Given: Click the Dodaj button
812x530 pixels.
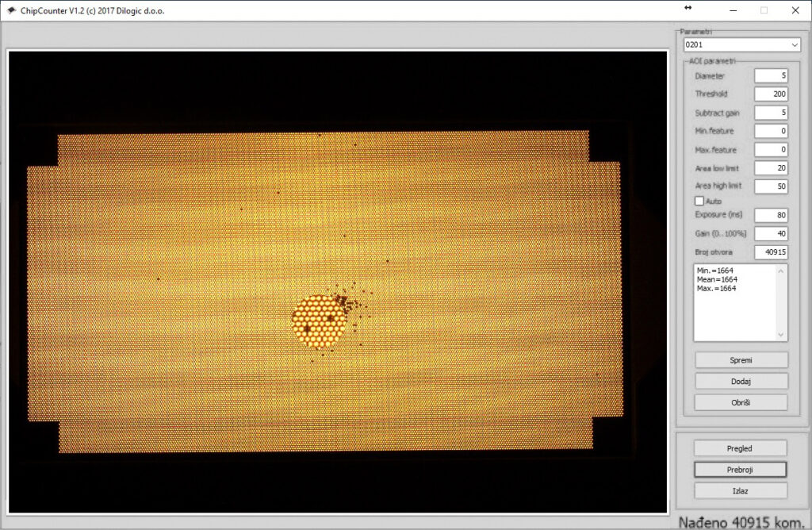Looking at the screenshot, I should 741,382.
